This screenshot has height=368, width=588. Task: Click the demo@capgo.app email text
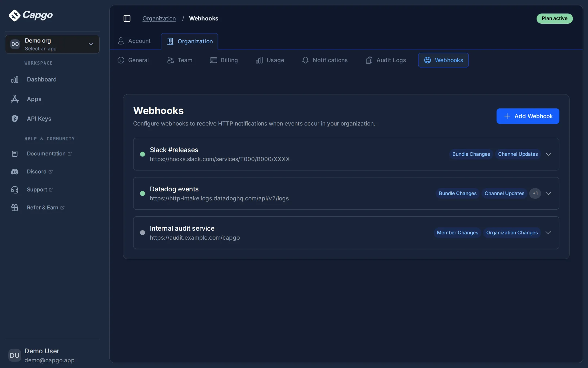coord(50,360)
